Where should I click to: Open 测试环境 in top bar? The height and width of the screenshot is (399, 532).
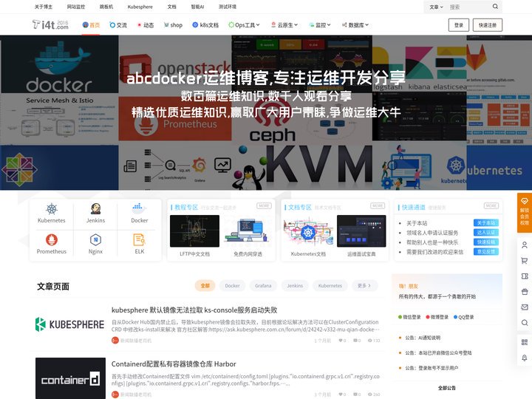tap(228, 7)
